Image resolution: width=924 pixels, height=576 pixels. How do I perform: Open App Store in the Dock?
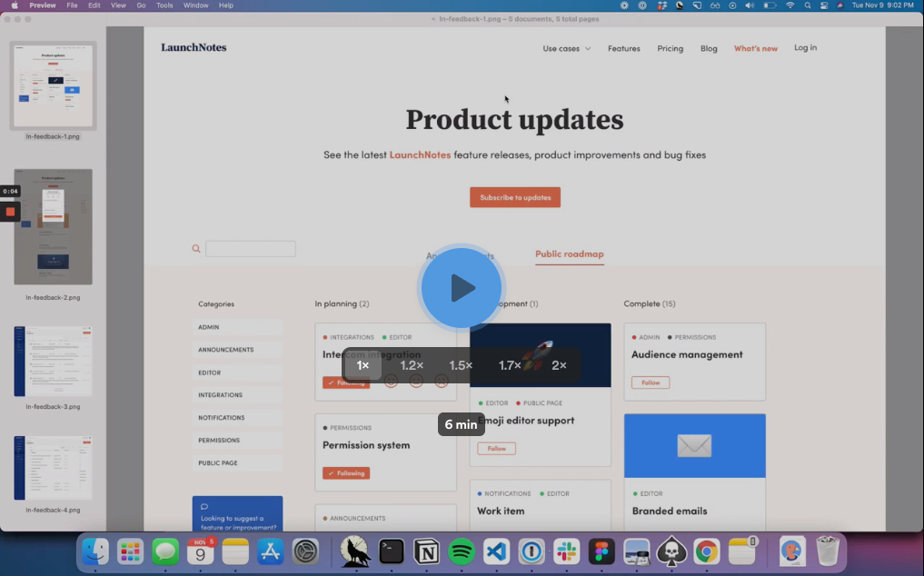(x=270, y=552)
